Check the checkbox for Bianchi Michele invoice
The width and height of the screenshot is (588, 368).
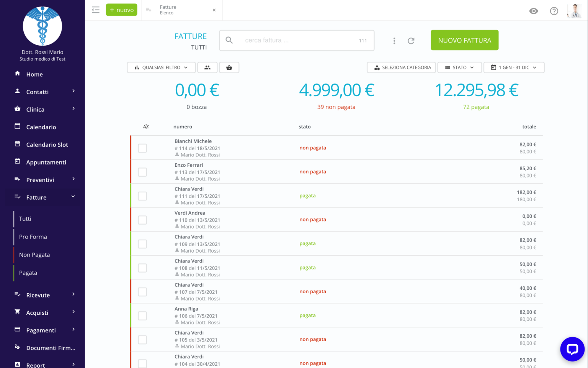[x=142, y=148]
